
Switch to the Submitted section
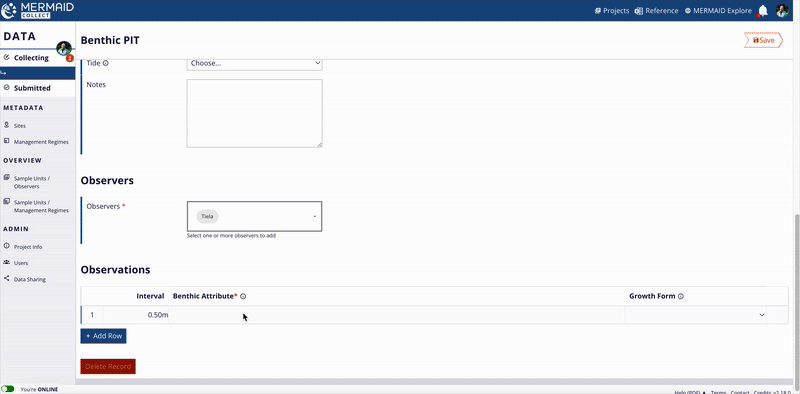coord(32,88)
